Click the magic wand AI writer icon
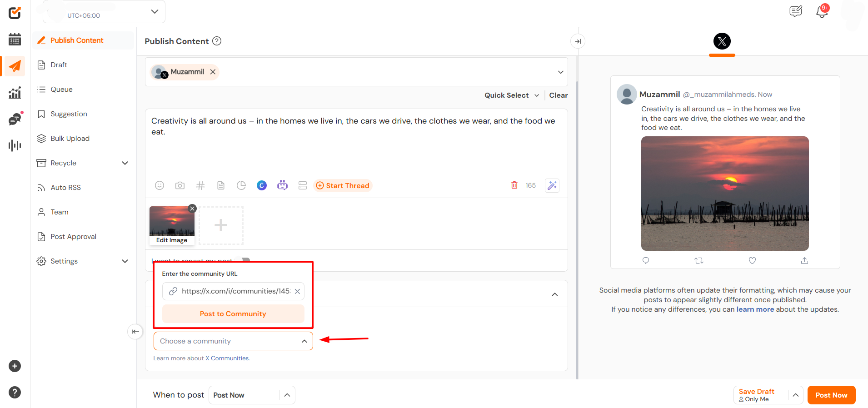 point(552,185)
